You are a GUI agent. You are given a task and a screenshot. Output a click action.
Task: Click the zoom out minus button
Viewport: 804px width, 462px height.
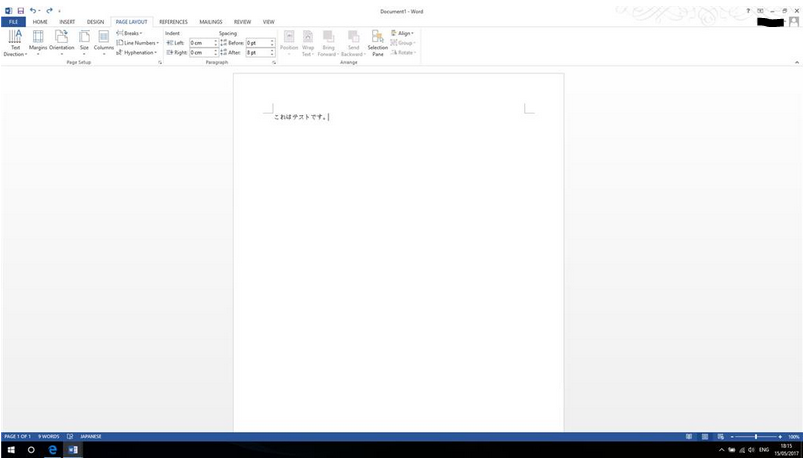click(732, 436)
